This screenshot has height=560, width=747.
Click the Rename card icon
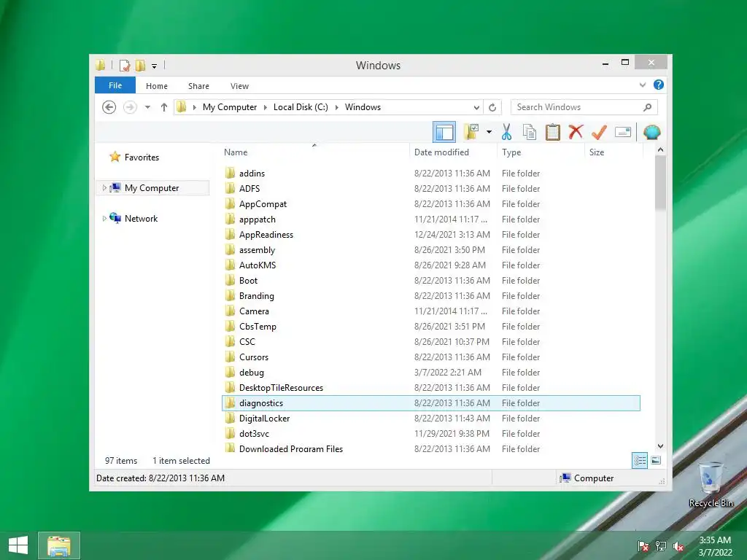click(623, 132)
